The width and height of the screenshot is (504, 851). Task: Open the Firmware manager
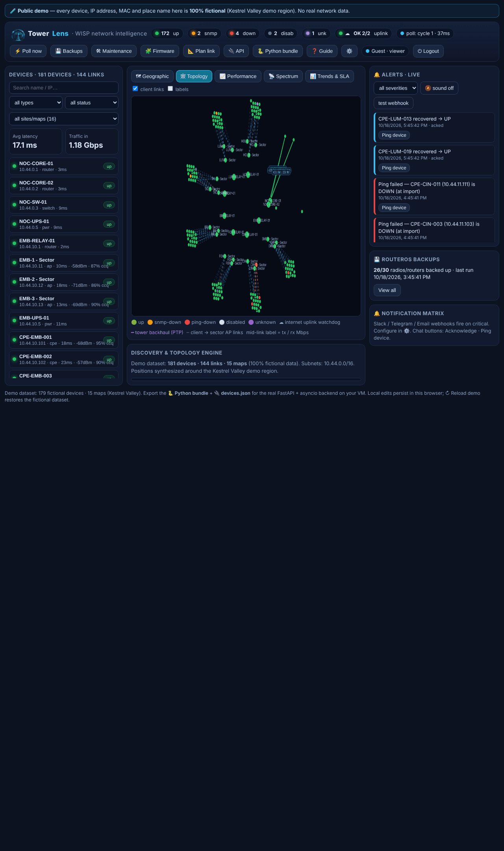point(160,51)
